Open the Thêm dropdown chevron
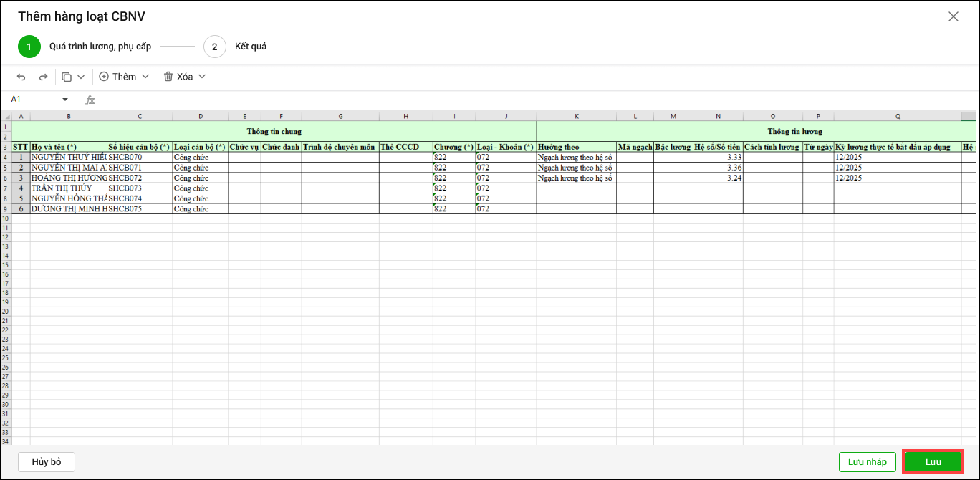This screenshot has width=980, height=480. [145, 77]
